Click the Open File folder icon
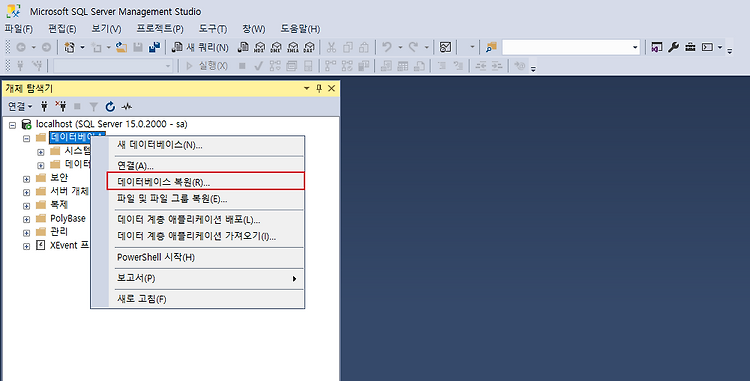This screenshot has width=750, height=381. pyautogui.click(x=121, y=47)
